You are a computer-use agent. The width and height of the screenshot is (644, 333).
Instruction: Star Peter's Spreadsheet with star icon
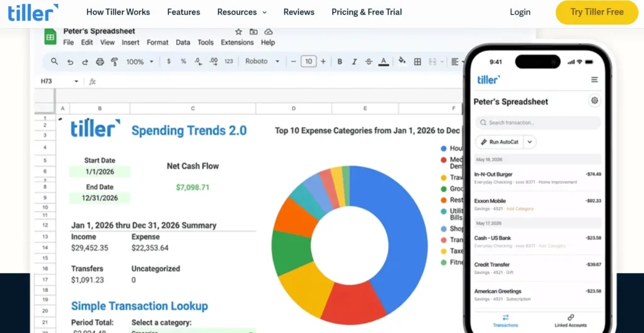[238, 31]
